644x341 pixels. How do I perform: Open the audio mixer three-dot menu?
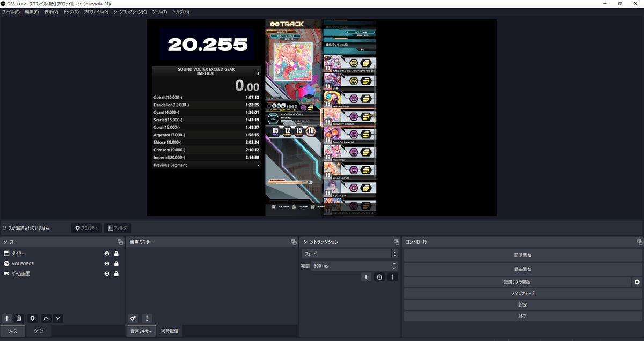[146, 318]
